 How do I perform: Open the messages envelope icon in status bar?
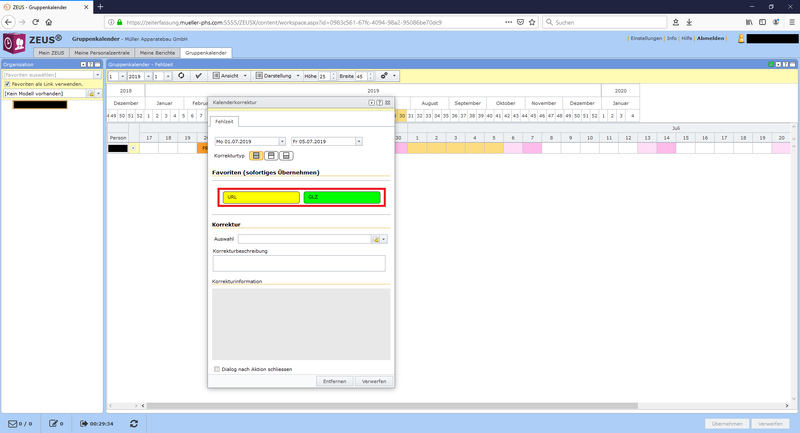coord(12,424)
